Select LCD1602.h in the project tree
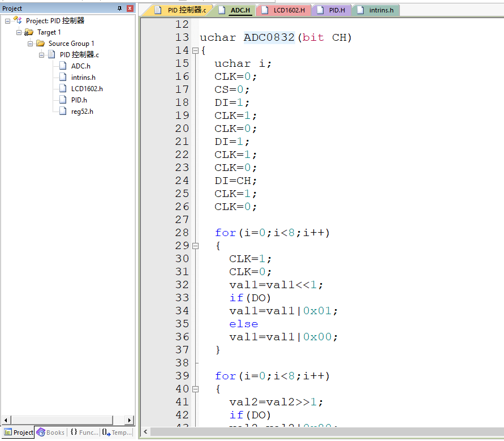The width and height of the screenshot is (504, 441). (87, 89)
